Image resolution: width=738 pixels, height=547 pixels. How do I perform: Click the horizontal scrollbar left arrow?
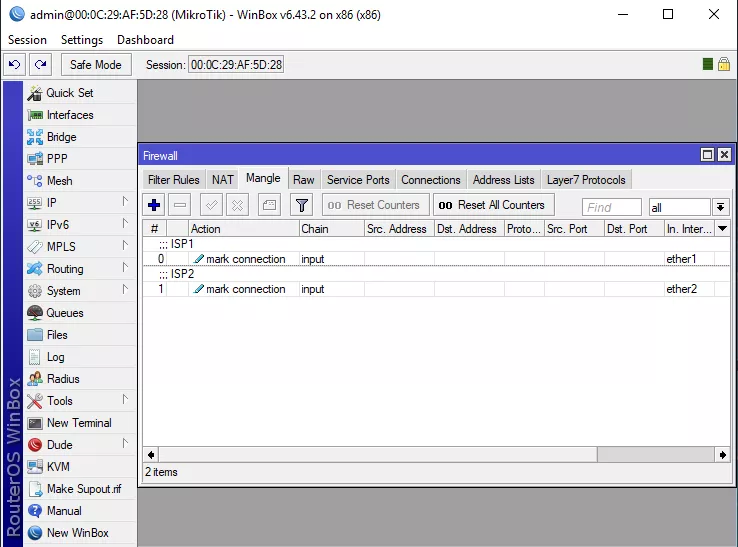pos(151,455)
